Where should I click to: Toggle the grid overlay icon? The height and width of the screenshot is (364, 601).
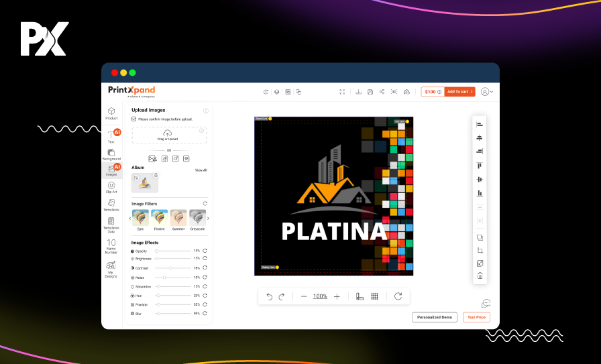point(374,296)
